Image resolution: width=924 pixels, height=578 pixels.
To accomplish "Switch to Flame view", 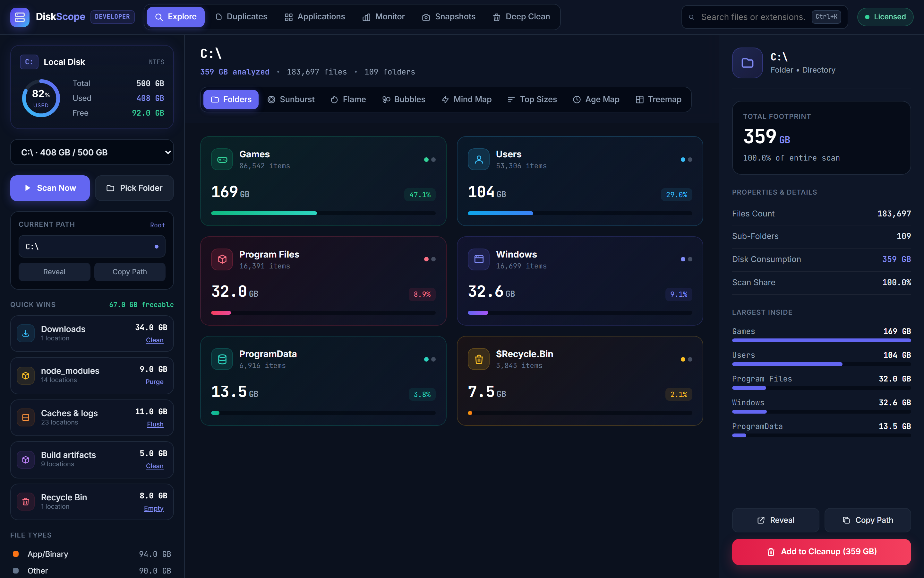I will (348, 100).
